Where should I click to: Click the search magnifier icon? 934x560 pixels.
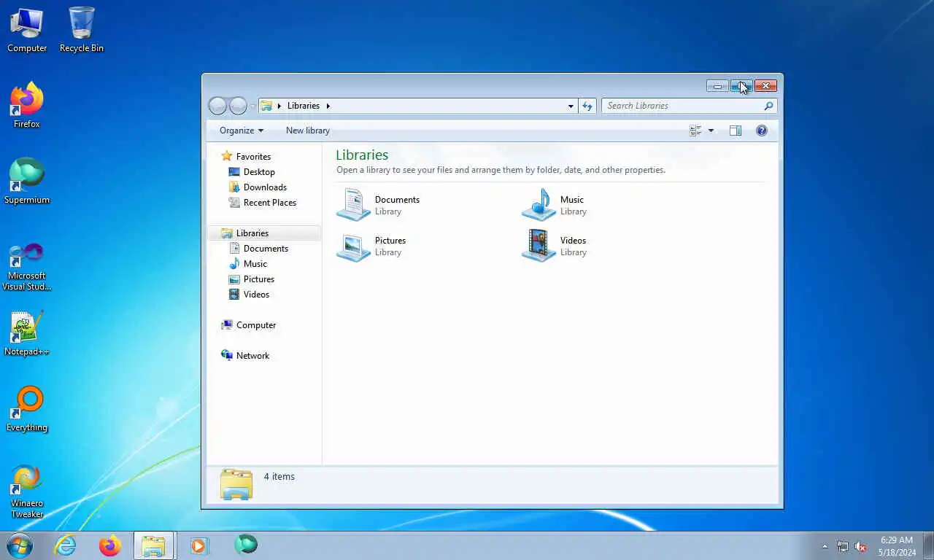(768, 106)
